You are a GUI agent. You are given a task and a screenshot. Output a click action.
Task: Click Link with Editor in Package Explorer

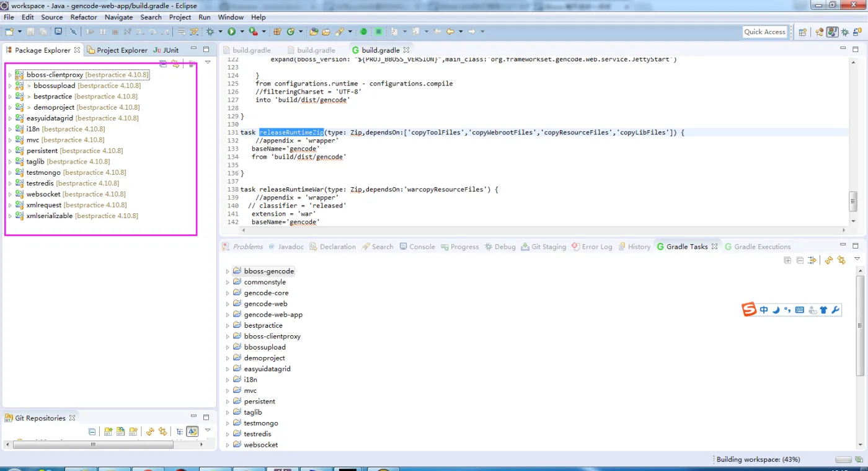pyautogui.click(x=175, y=63)
